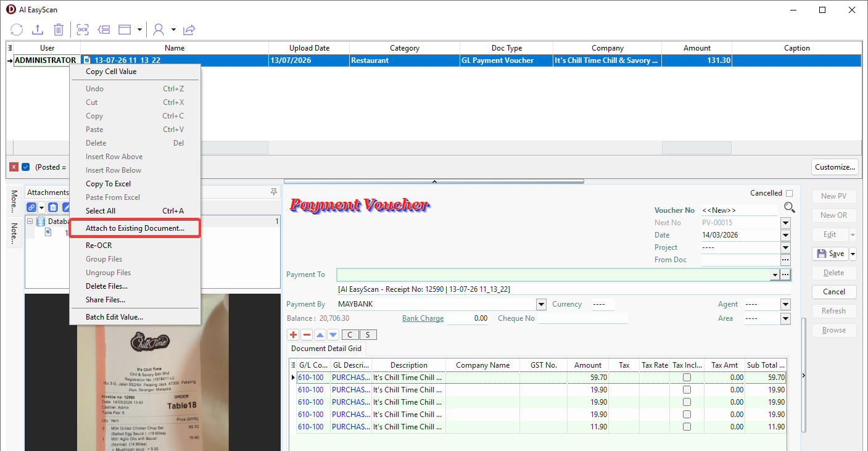
Task: Expand the side panel with the black arrow
Action: click(x=803, y=375)
